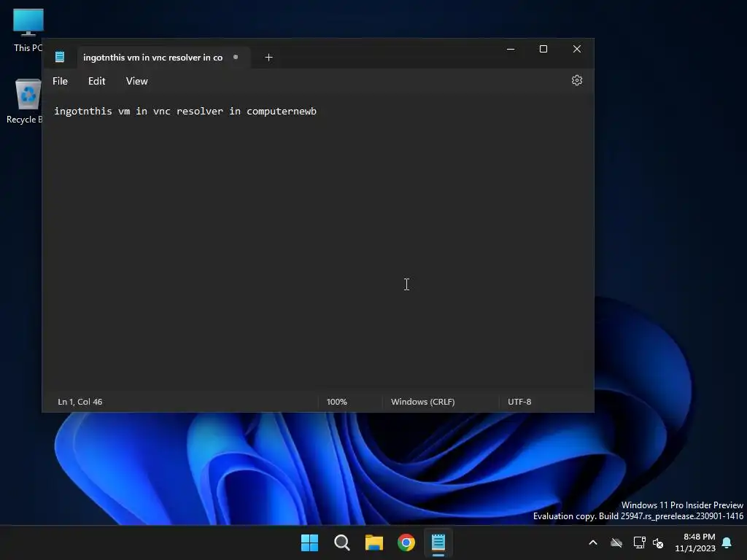Click the network display tray icon

[639, 542]
